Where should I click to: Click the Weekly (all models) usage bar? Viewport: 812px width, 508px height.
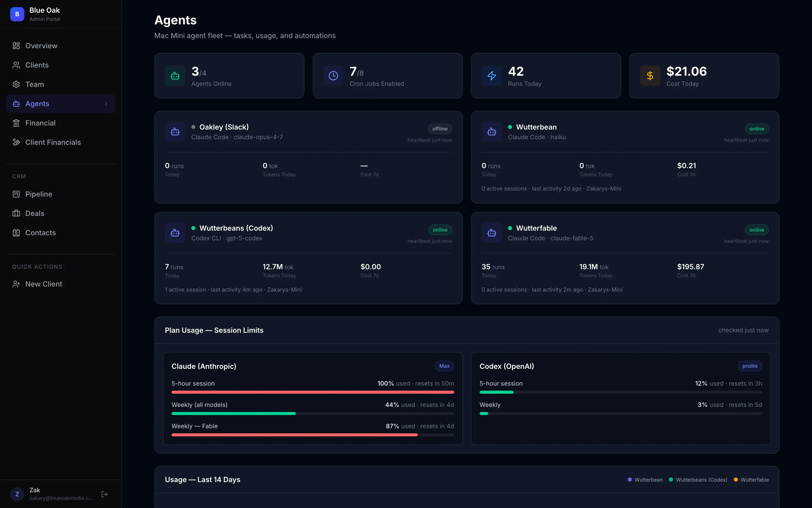[313, 414]
